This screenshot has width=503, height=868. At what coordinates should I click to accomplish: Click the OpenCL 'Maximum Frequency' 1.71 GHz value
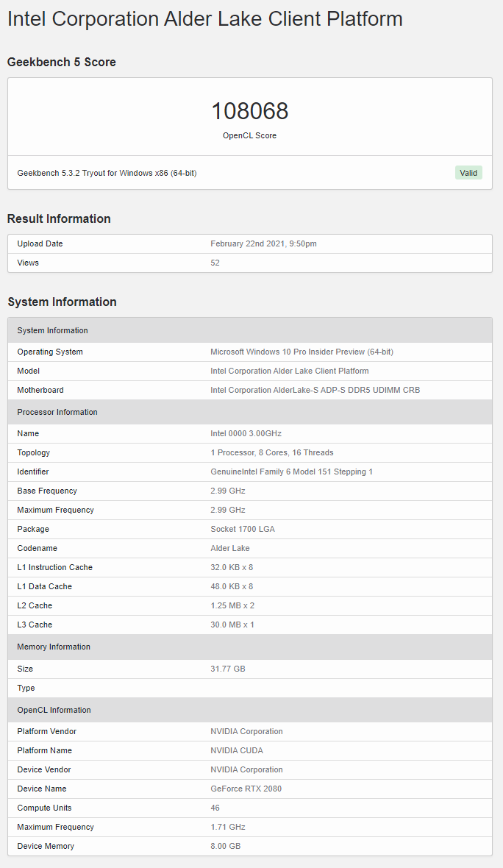click(227, 827)
